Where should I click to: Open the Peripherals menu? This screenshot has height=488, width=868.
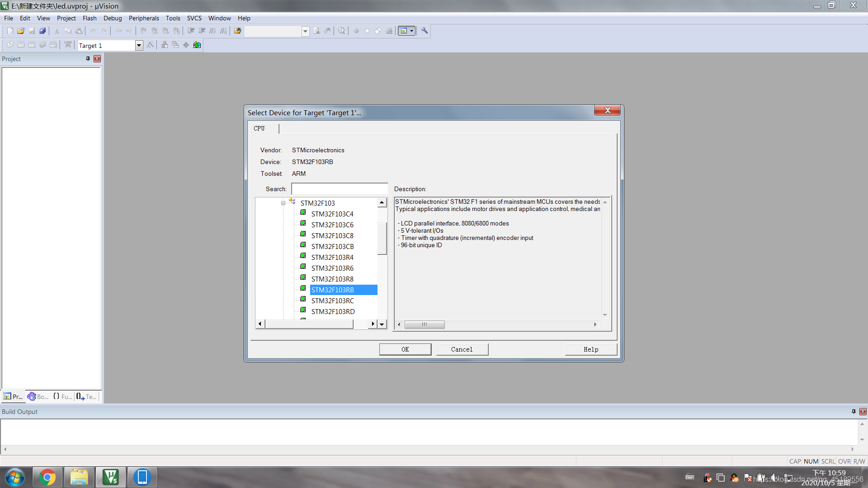(x=144, y=18)
